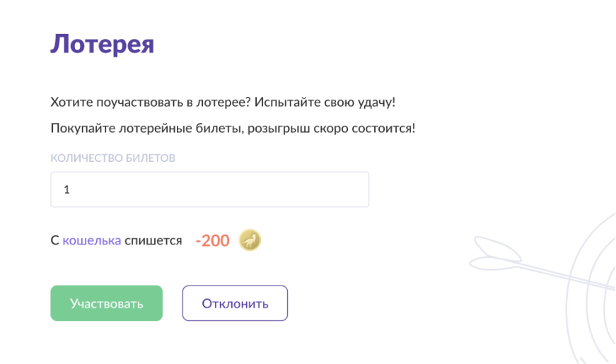Click the gold dinosaur coin icon

tap(250, 240)
